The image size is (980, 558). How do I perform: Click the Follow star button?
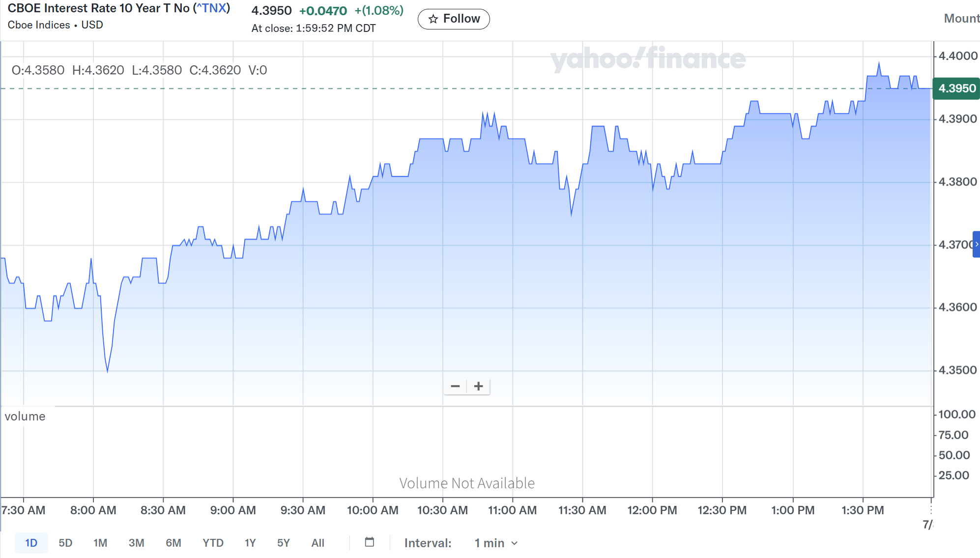click(454, 19)
